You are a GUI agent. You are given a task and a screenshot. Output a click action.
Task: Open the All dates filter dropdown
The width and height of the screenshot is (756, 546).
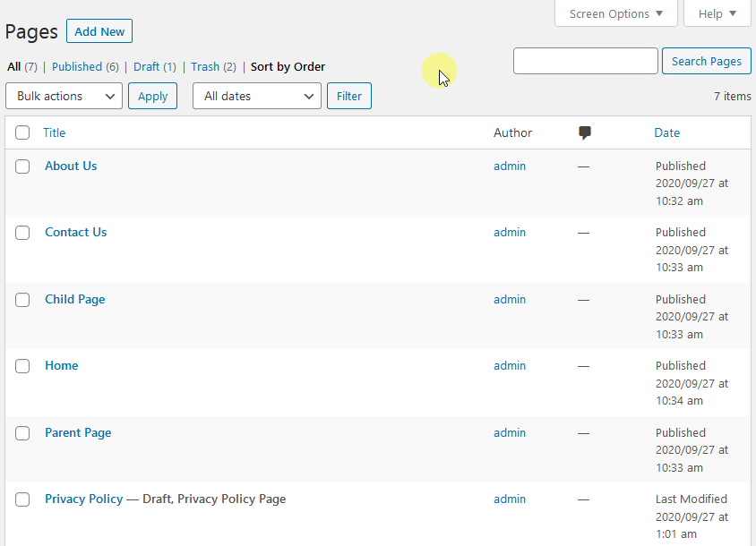(x=256, y=96)
